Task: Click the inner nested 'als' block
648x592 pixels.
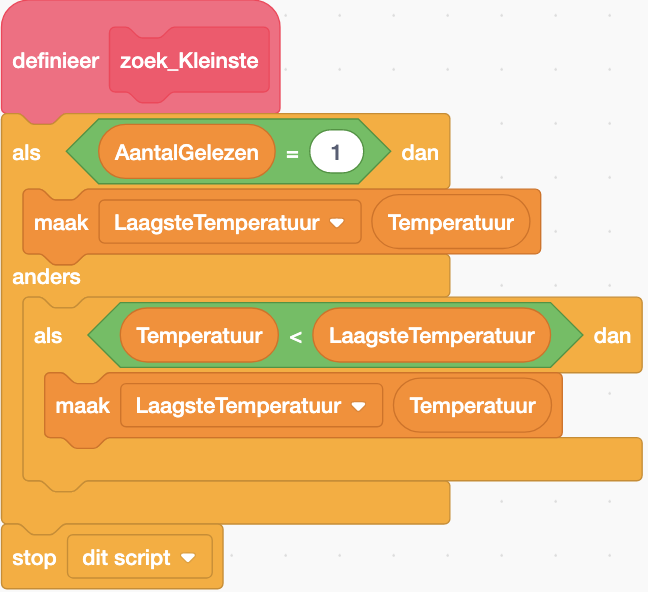Action: [x=48, y=336]
